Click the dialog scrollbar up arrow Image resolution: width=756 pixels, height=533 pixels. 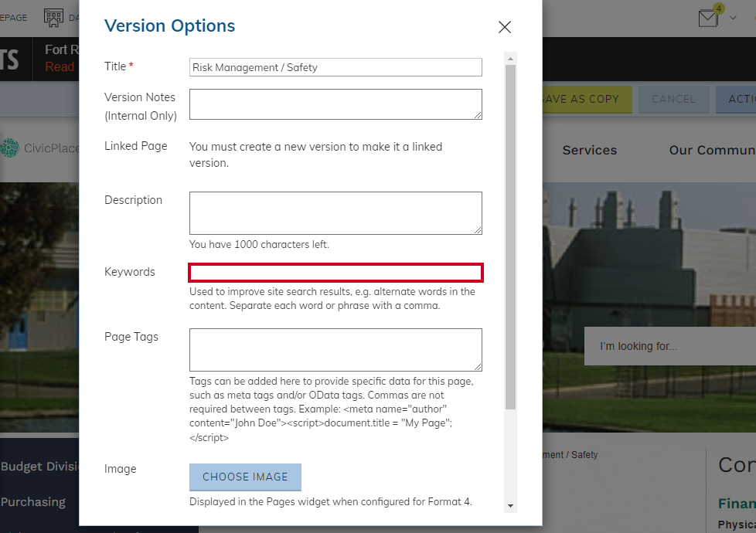[511, 59]
